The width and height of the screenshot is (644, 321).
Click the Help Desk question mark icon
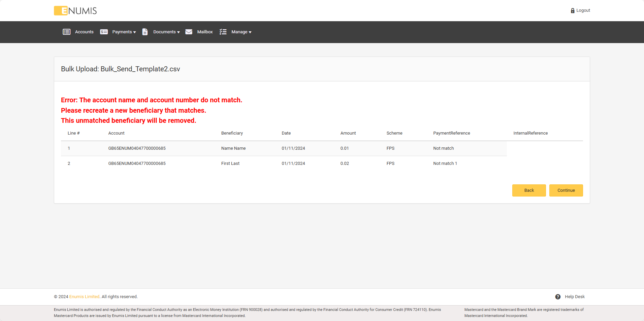click(558, 297)
